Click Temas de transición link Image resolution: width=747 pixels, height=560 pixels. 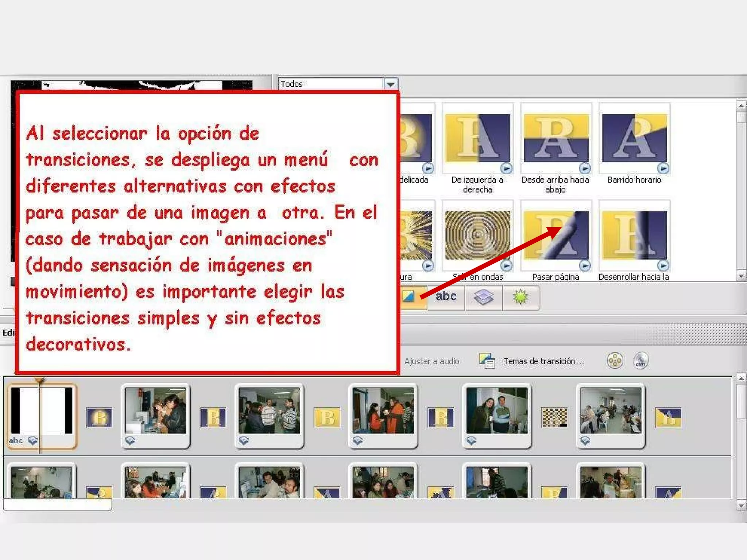pyautogui.click(x=543, y=361)
